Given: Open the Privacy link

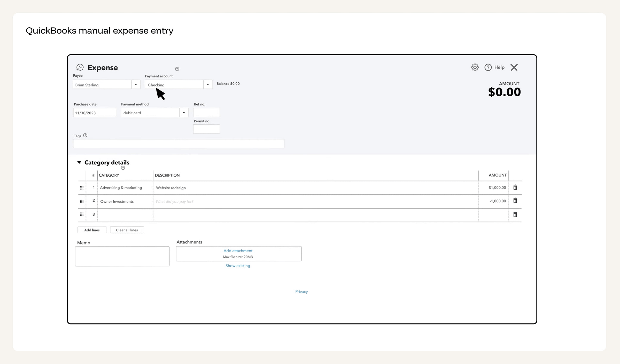Looking at the screenshot, I should 301,291.
